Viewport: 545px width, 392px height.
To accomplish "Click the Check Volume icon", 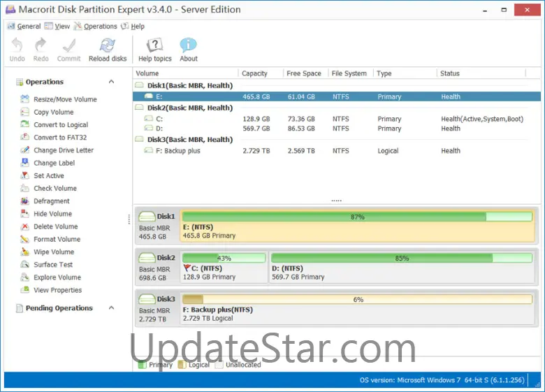I will coord(24,188).
